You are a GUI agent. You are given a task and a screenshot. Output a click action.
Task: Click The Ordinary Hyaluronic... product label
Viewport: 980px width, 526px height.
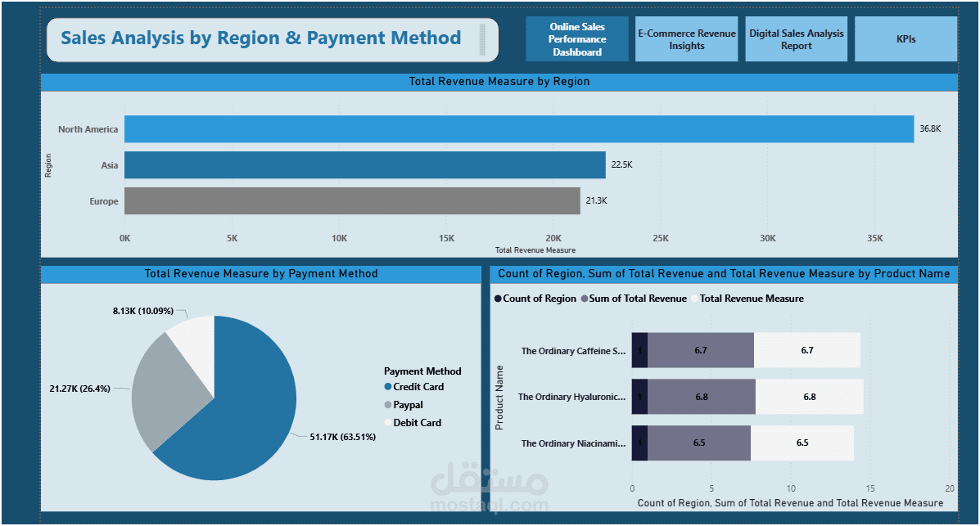tap(571, 397)
